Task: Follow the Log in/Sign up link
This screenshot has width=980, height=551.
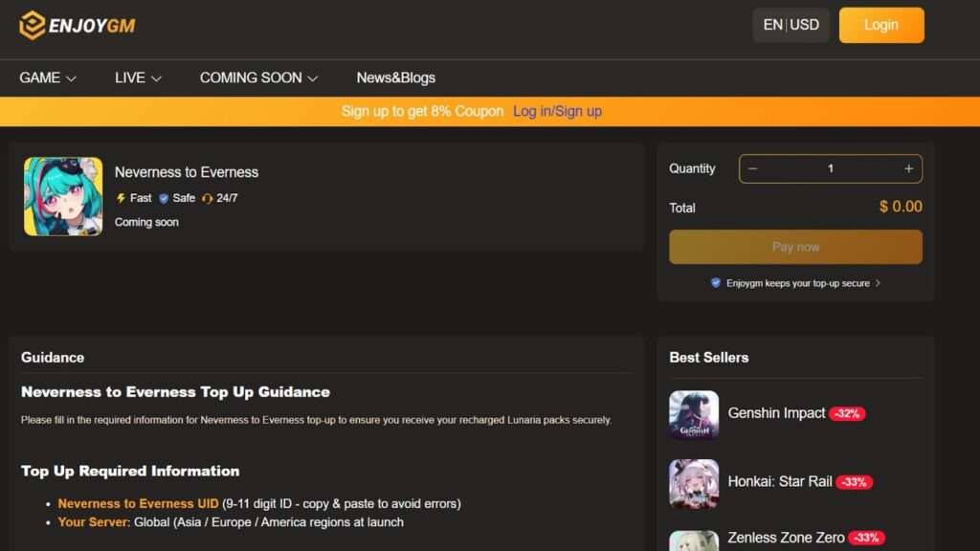Action: pyautogui.click(x=557, y=111)
